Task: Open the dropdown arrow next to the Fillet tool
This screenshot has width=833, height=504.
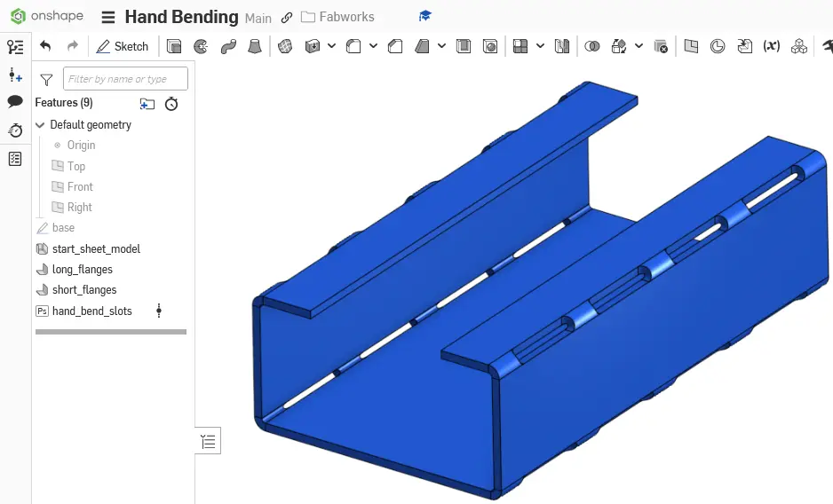Action: [x=369, y=46]
